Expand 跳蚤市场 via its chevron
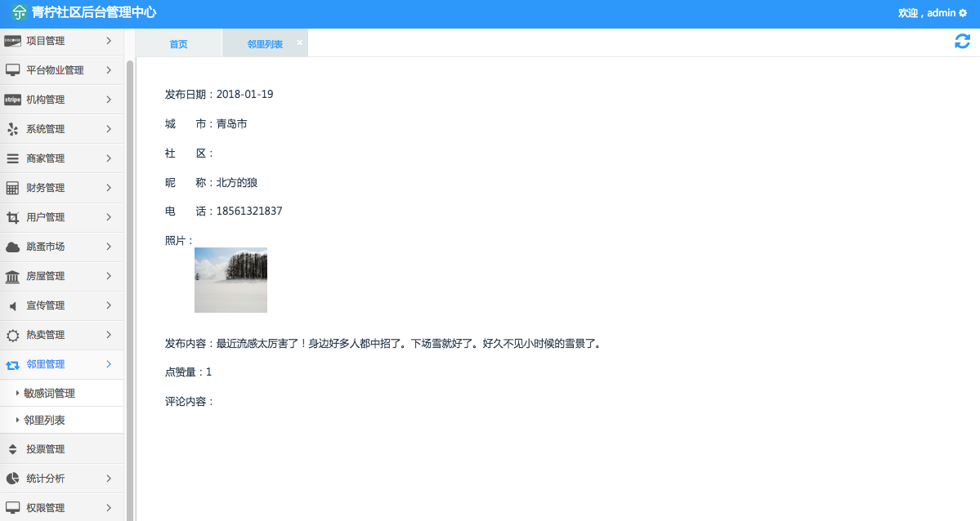The height and width of the screenshot is (521, 980). point(109,246)
